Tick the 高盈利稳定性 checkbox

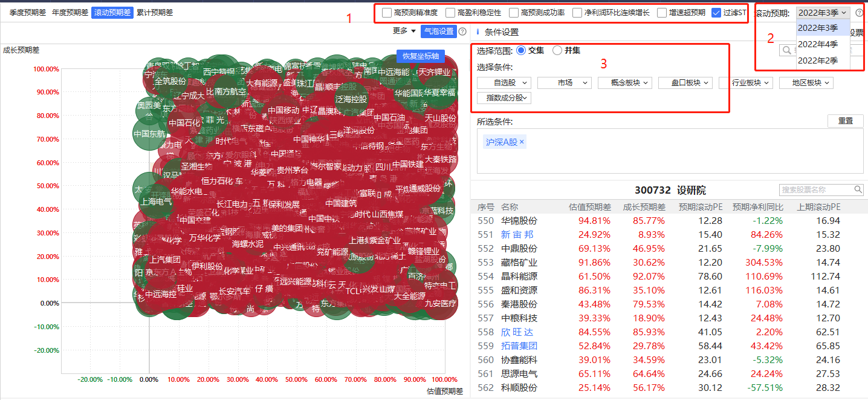450,13
